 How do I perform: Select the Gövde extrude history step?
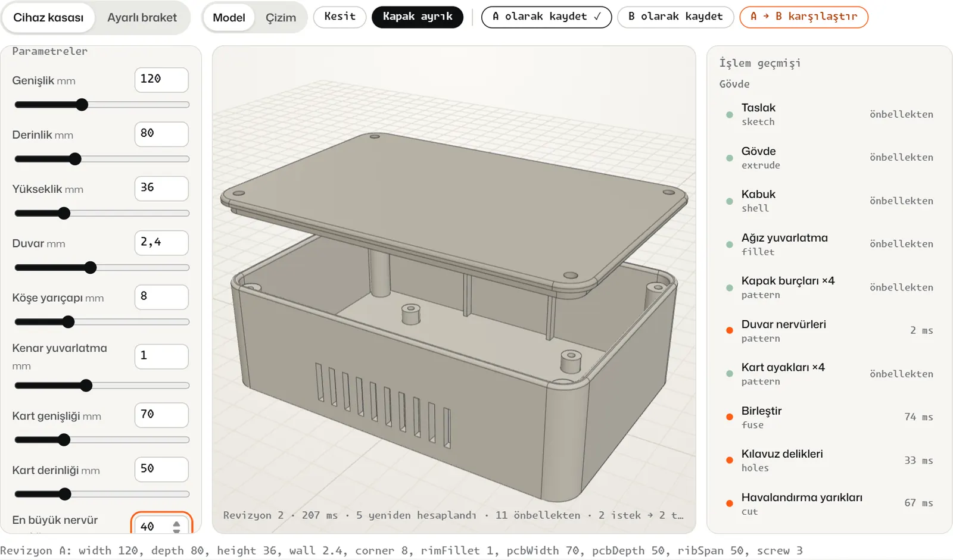(x=829, y=158)
